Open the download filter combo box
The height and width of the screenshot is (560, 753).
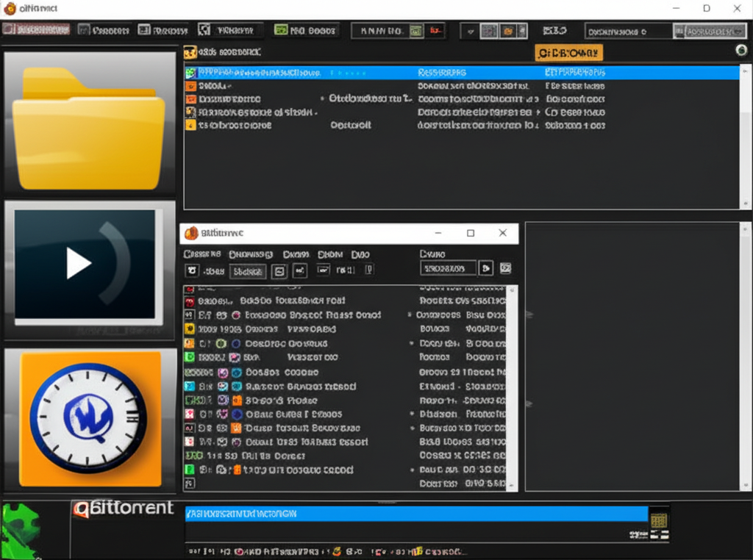629,31
